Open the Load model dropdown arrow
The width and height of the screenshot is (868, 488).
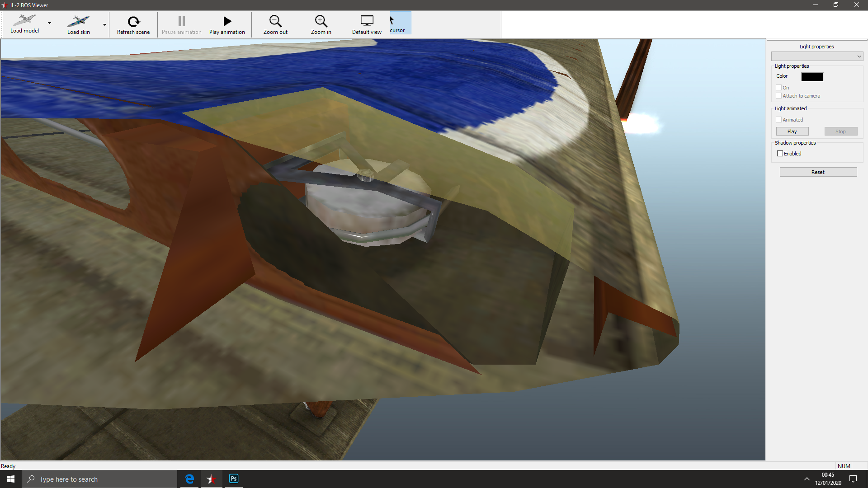49,23
